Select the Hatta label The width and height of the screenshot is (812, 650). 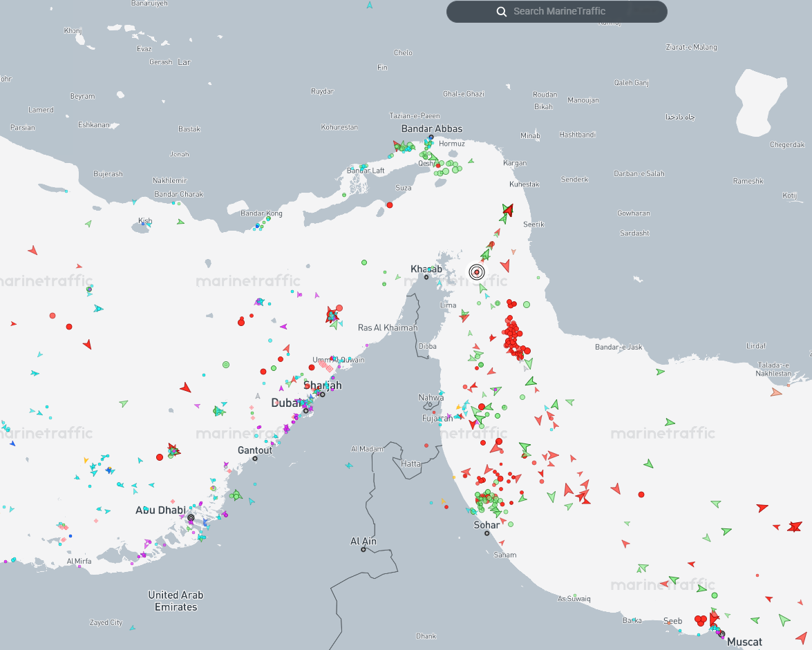pos(410,463)
